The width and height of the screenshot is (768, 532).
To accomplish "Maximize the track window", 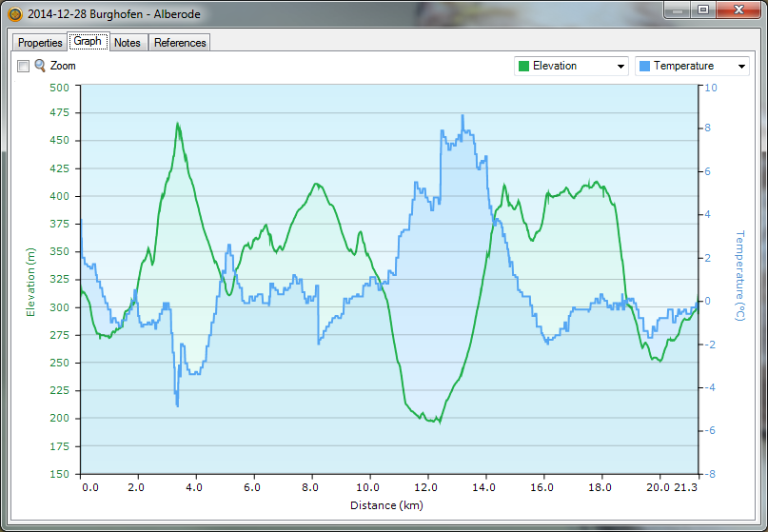I will pyautogui.click(x=702, y=10).
